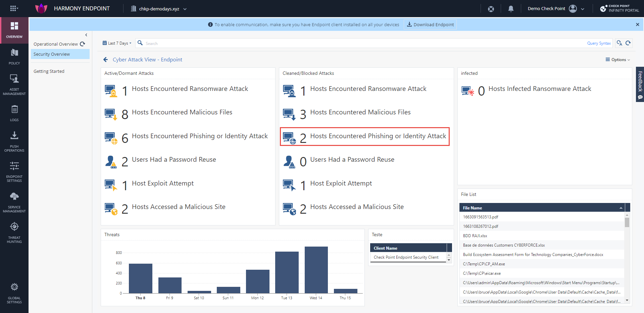Click the Active exploit attempt host icon
644x313 pixels.
click(111, 186)
